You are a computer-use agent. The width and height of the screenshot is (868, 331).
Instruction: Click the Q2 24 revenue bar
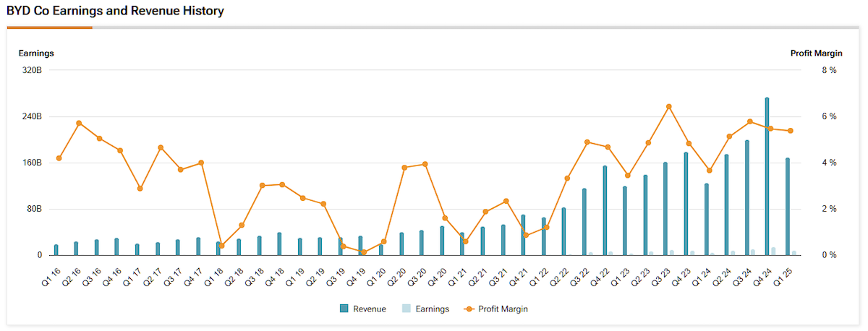pos(726,205)
